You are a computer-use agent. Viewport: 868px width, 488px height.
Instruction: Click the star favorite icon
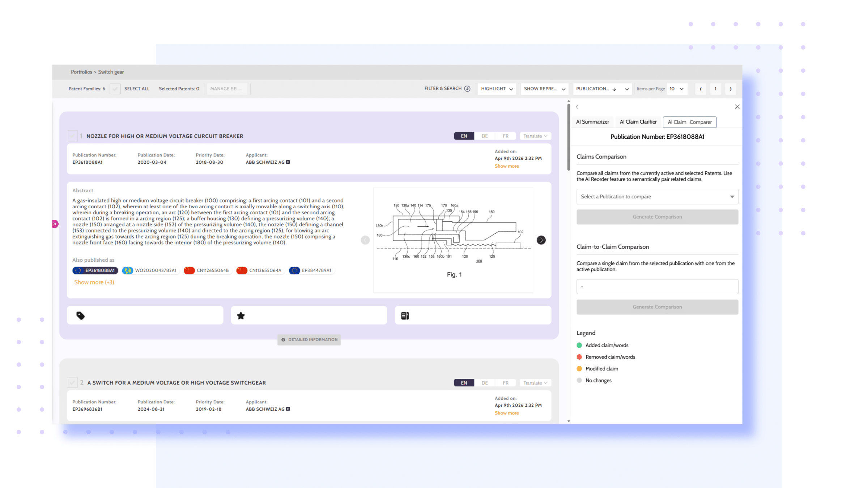click(x=241, y=316)
